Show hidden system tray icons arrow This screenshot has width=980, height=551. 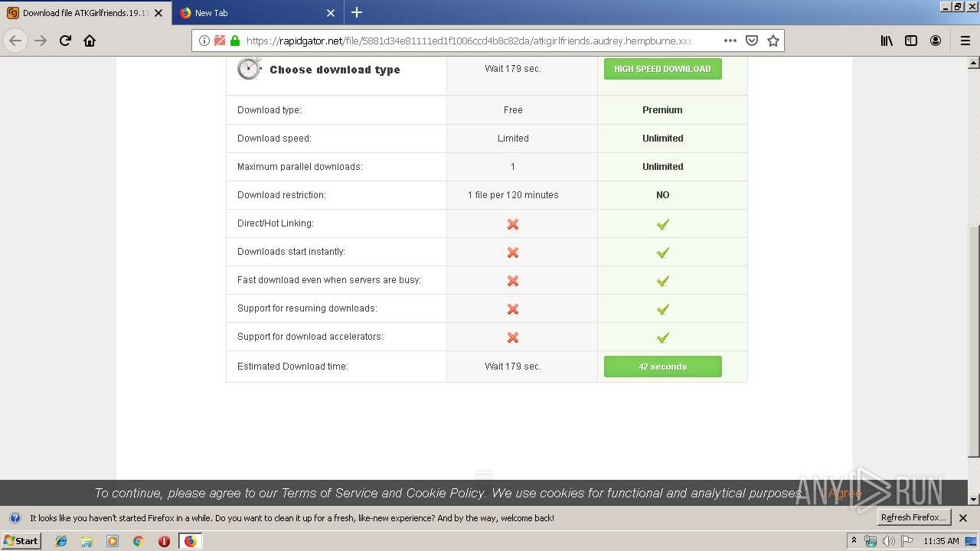click(854, 541)
